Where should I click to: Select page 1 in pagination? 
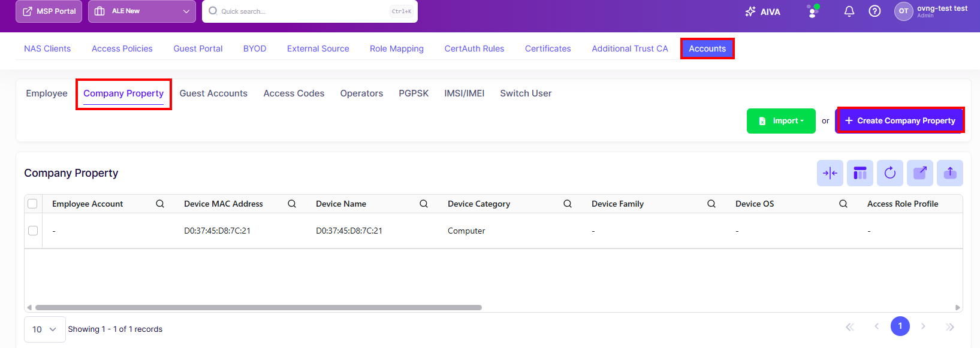[900, 326]
